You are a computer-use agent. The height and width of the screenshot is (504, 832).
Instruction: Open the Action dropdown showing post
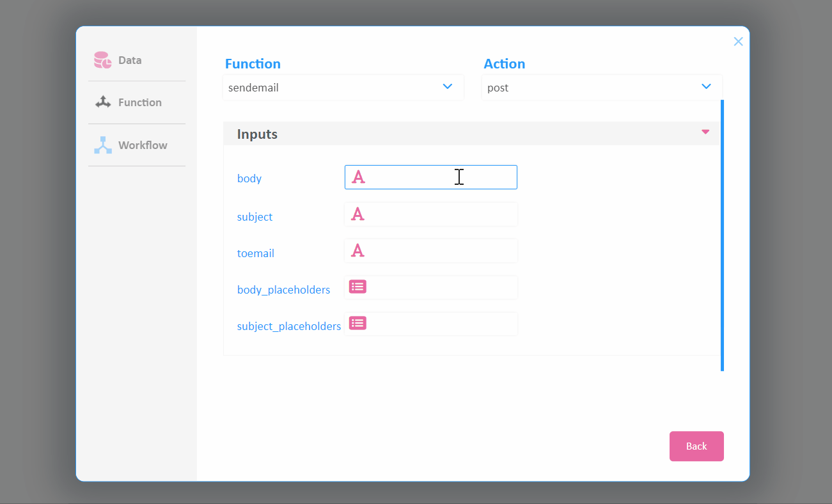(602, 88)
